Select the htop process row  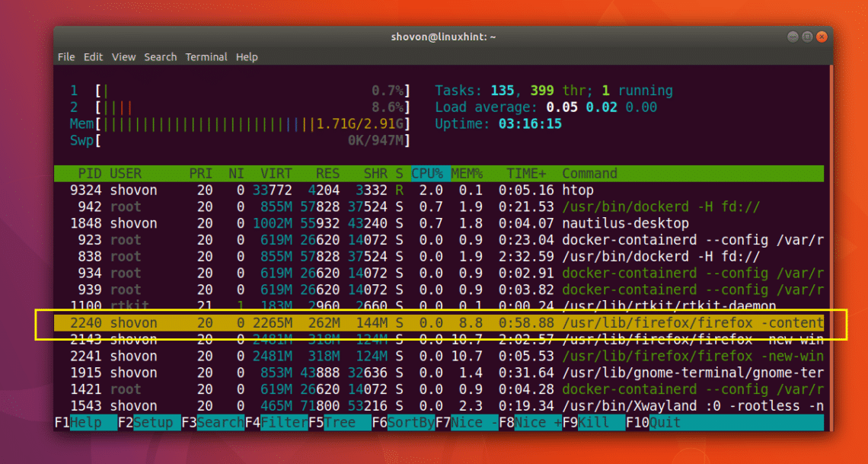(439, 190)
